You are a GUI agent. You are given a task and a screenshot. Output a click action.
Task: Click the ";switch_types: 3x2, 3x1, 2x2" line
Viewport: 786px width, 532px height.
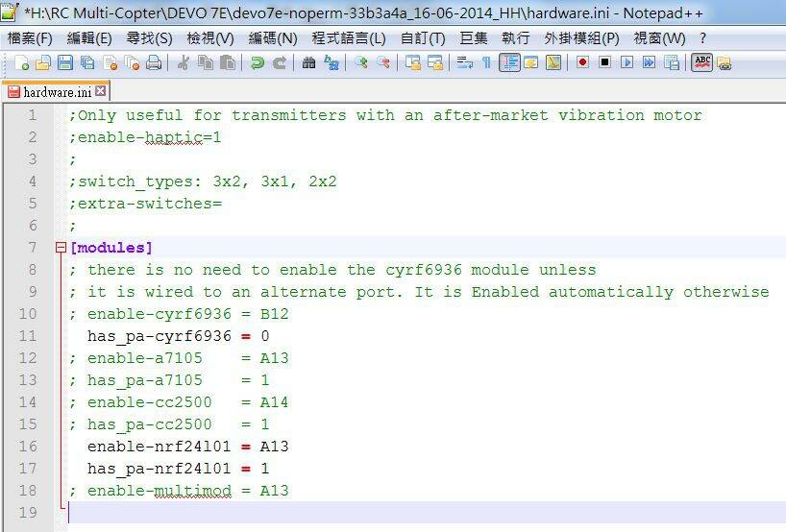(203, 181)
